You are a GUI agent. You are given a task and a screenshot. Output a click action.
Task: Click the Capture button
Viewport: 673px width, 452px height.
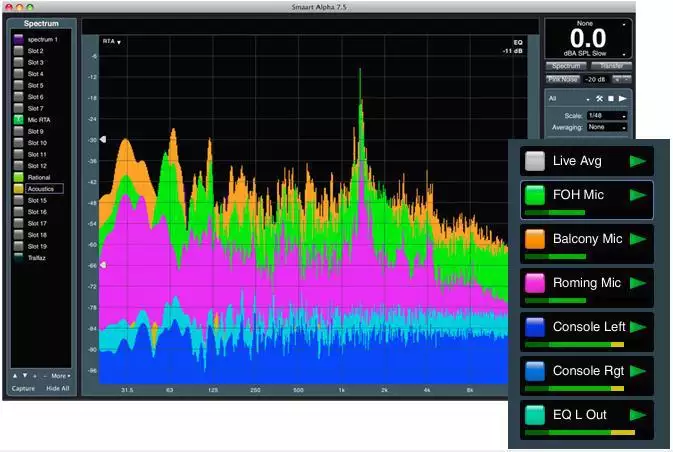pyautogui.click(x=23, y=388)
